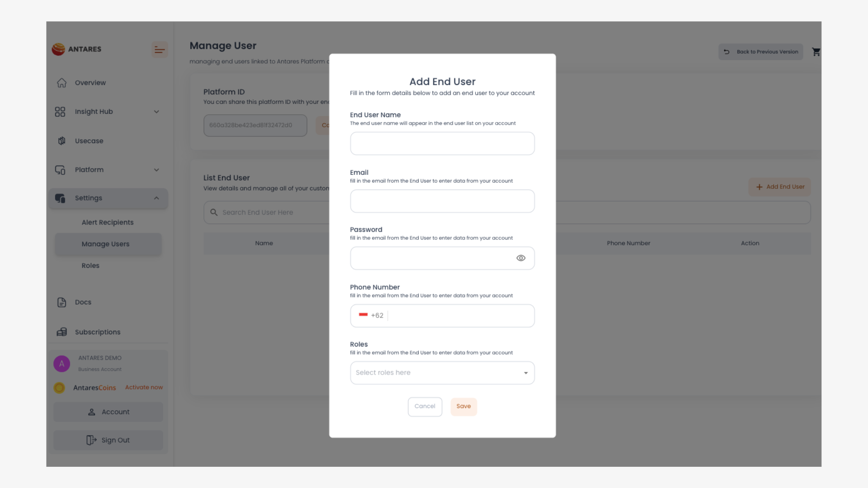Open the Select roles dropdown
Screen dimensions: 868x488
(442, 373)
